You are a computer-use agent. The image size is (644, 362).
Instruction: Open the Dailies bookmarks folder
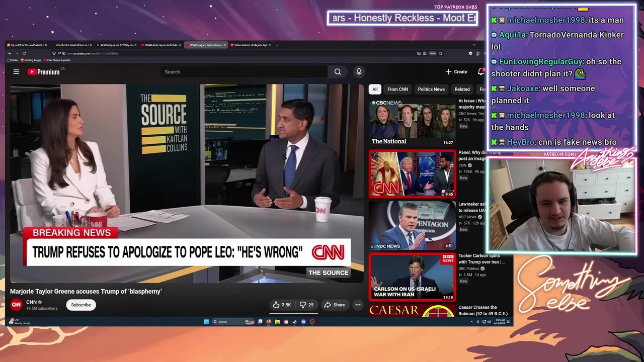(x=13, y=60)
